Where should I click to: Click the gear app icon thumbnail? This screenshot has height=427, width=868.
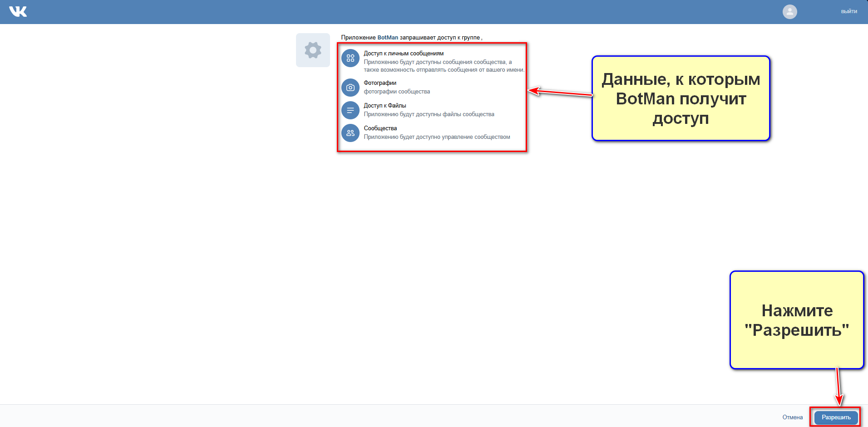pos(313,50)
